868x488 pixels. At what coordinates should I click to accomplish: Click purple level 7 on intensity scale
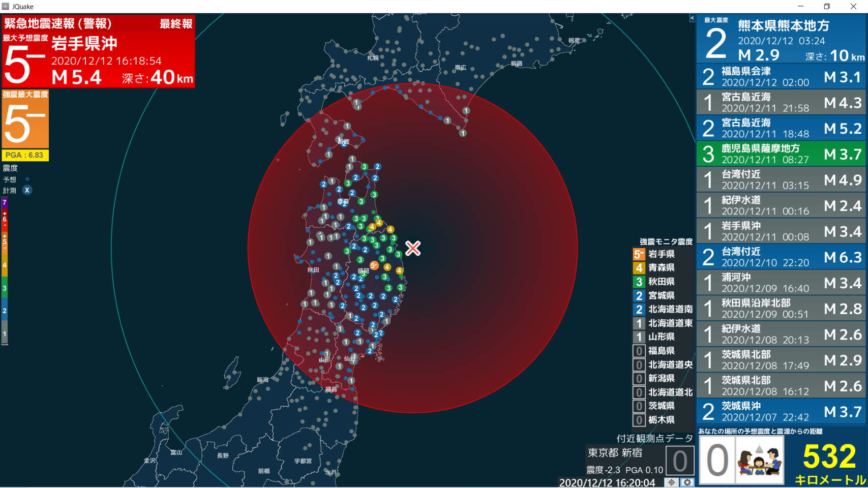click(5, 203)
